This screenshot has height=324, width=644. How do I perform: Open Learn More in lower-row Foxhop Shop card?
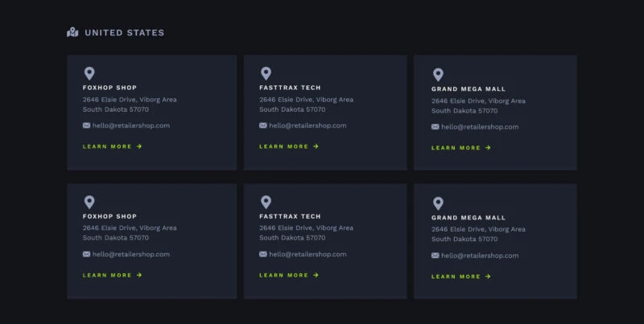click(x=112, y=275)
